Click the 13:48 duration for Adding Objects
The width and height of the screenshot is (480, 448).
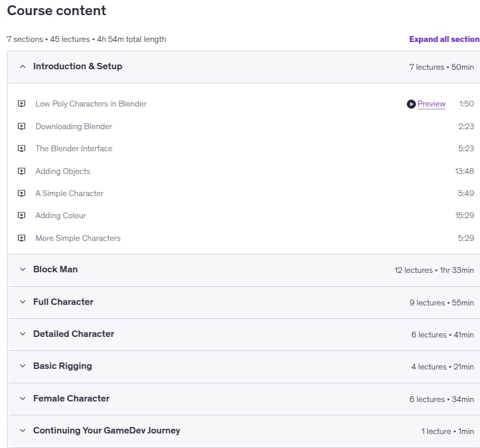click(x=464, y=171)
